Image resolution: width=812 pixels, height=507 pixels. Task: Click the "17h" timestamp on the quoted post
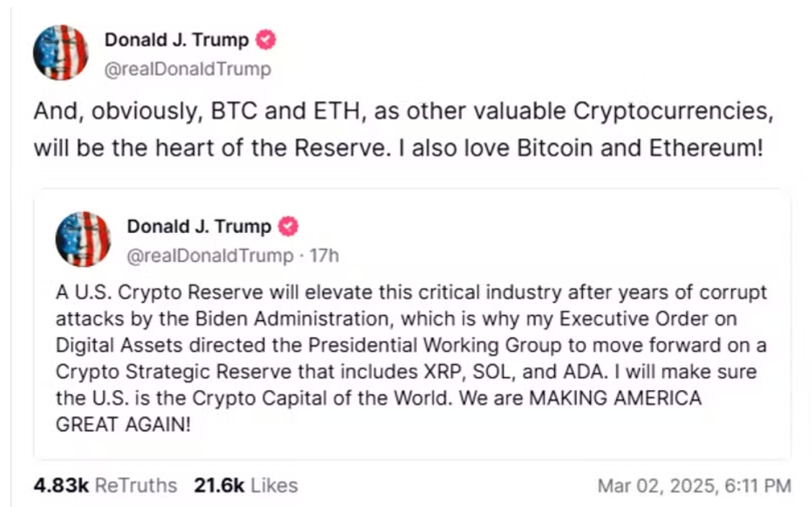click(324, 255)
